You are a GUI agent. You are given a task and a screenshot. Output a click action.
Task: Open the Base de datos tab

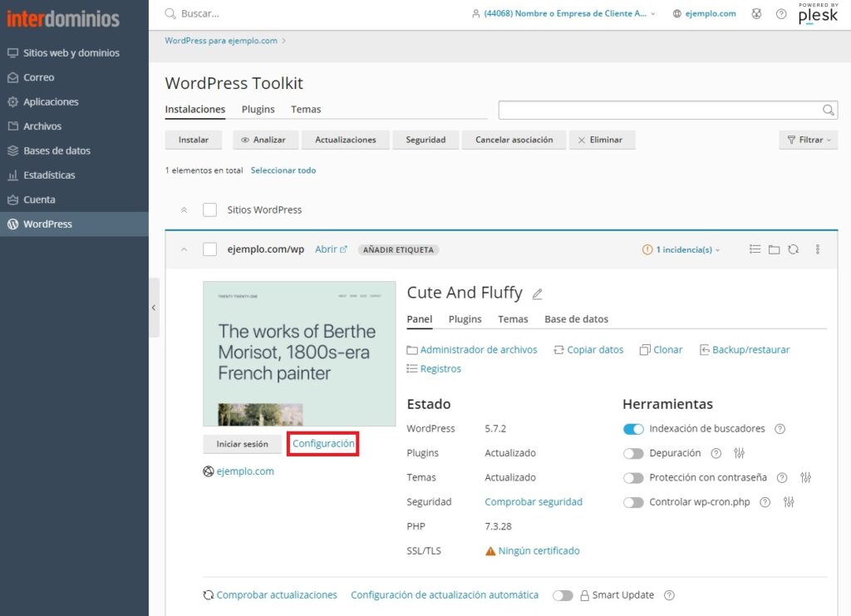click(577, 319)
